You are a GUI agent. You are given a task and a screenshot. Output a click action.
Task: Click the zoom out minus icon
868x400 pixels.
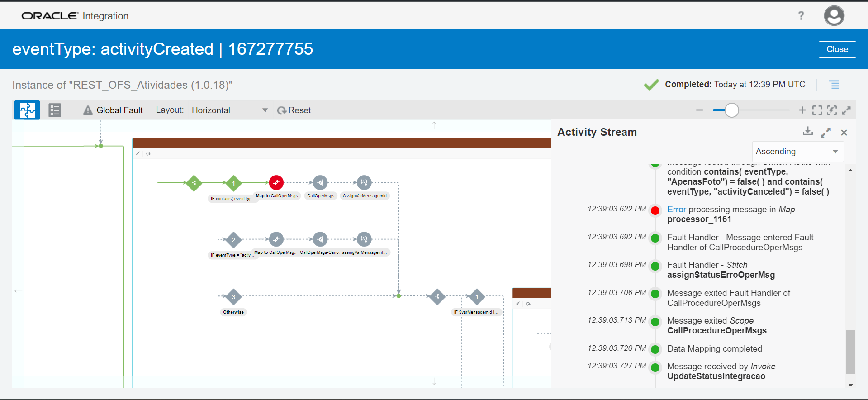tap(700, 110)
